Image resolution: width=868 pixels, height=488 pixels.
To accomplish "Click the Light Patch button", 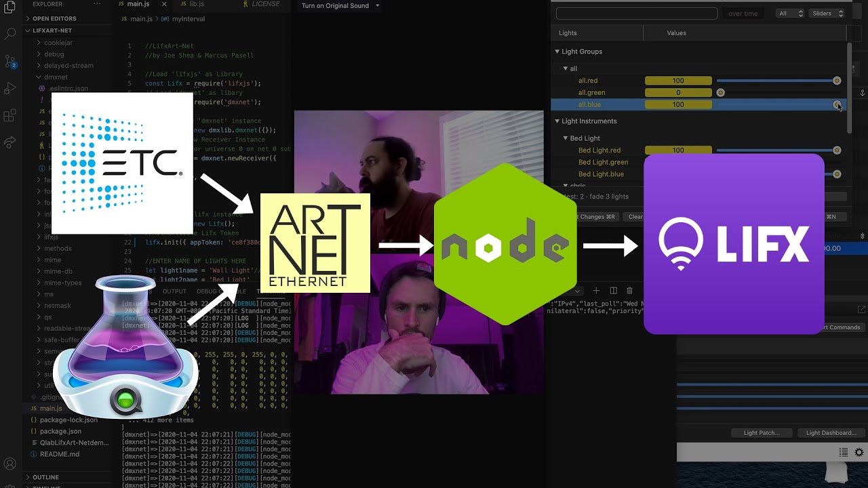I will 761,432.
